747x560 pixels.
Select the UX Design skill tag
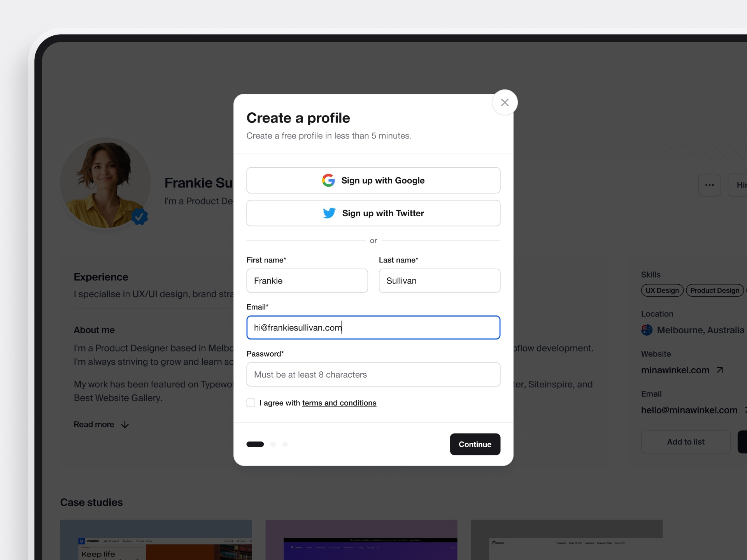[661, 290]
